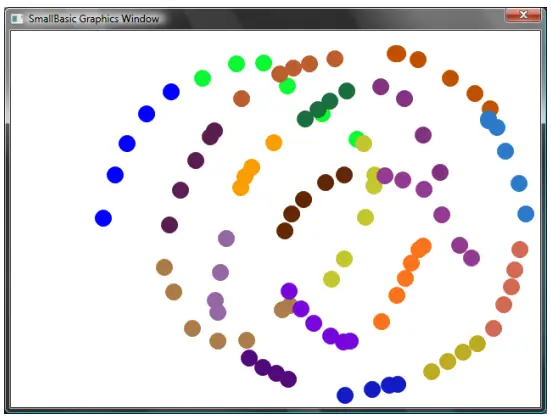Click the topmost violet dot above tan dots
The height and width of the screenshot is (417, 551).
(x=289, y=291)
